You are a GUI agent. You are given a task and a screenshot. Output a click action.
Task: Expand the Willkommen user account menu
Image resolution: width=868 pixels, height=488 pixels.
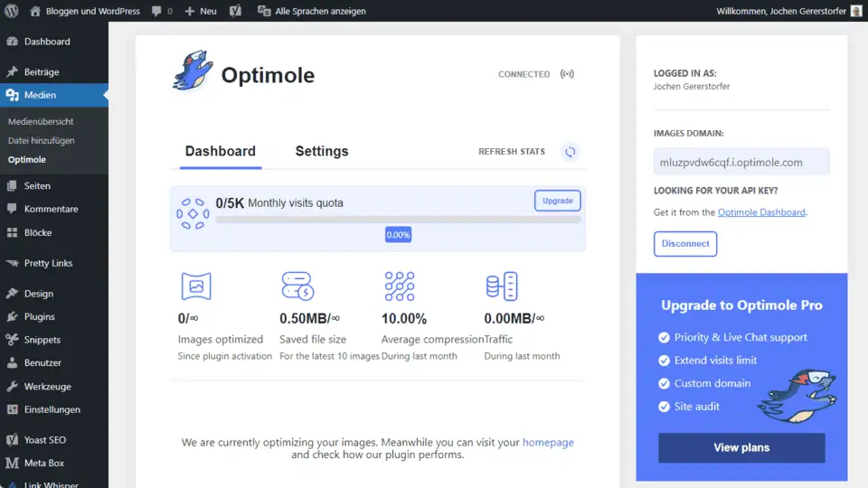click(781, 11)
